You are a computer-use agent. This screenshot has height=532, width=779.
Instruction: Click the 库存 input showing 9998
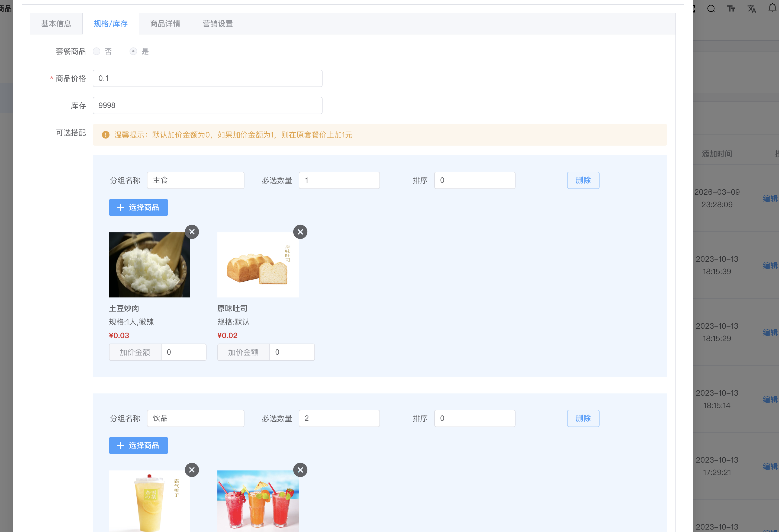point(207,105)
